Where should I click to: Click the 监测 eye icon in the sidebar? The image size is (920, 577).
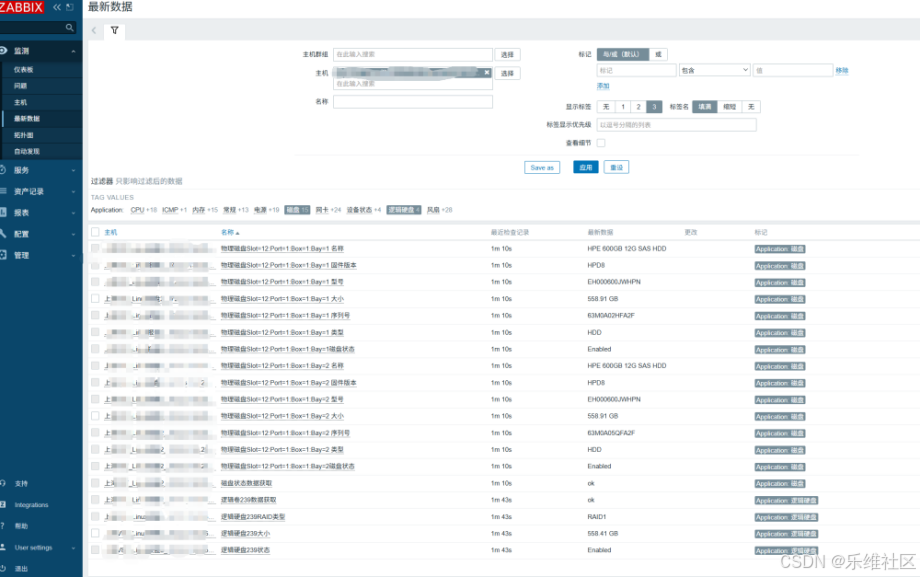[4, 50]
